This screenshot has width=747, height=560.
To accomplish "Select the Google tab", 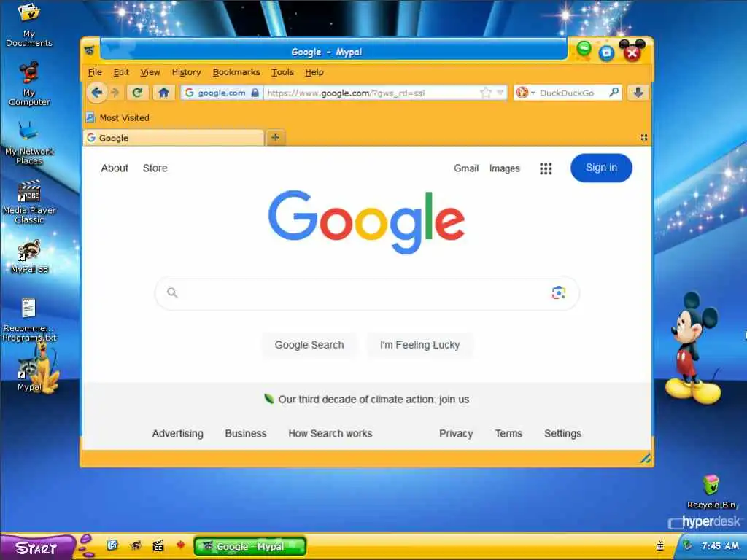I will (x=174, y=138).
